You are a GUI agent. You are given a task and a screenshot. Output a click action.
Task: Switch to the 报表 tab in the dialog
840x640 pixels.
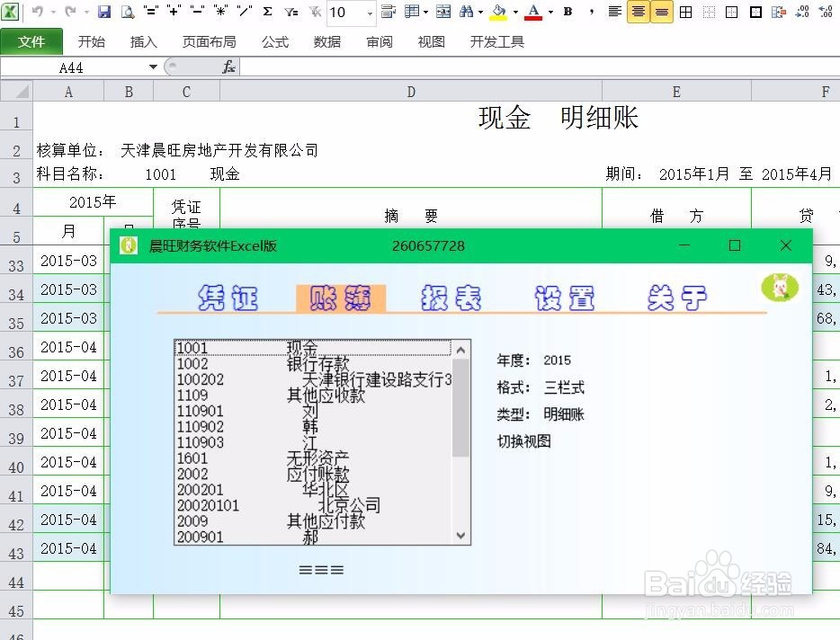point(450,295)
